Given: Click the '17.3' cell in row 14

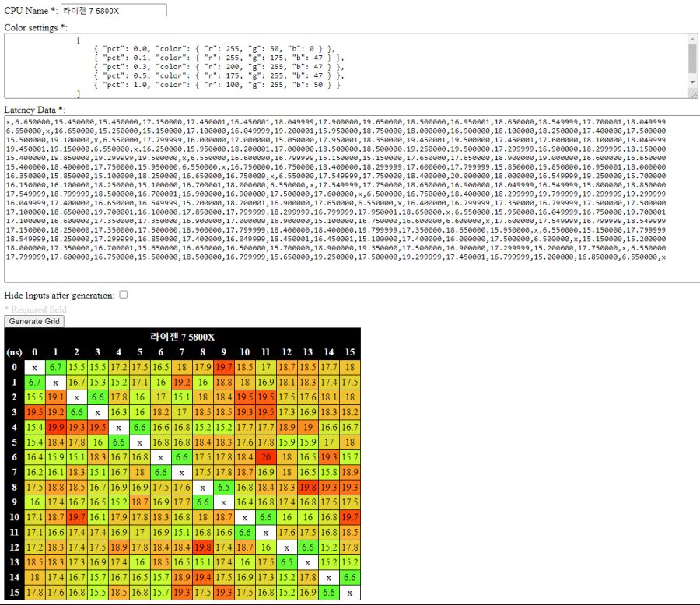Looking at the screenshot, I should coord(266,577).
